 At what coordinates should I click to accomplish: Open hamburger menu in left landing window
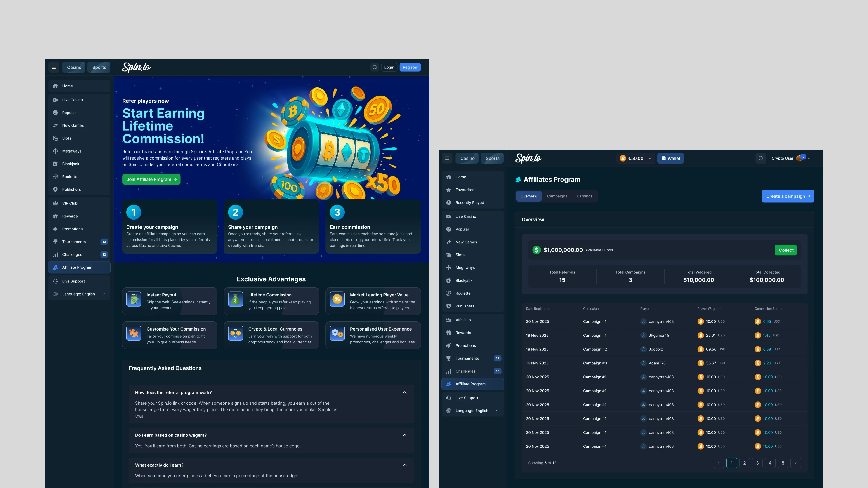pos(54,67)
